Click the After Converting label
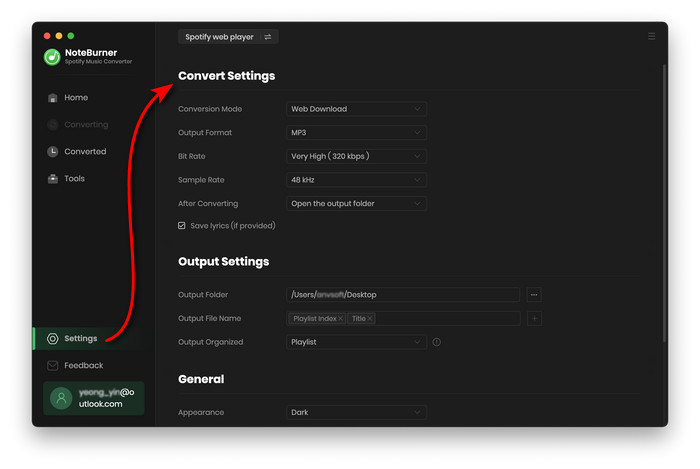 point(208,203)
